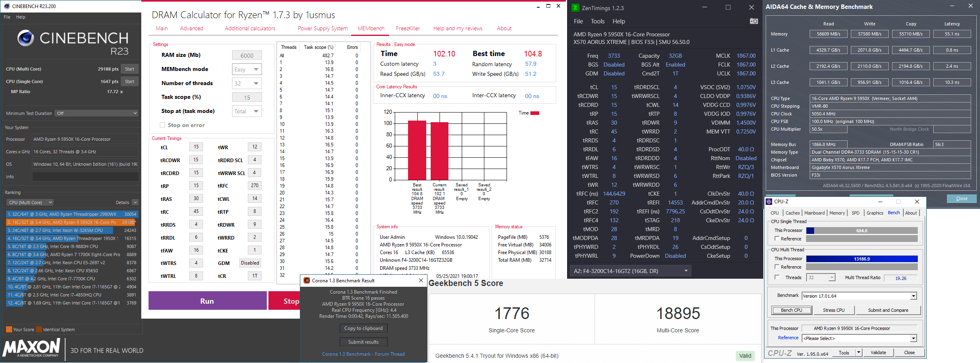The height and width of the screenshot is (363, 980).
Task: Close AIDA64 window with title bar X
Action: (x=971, y=6)
